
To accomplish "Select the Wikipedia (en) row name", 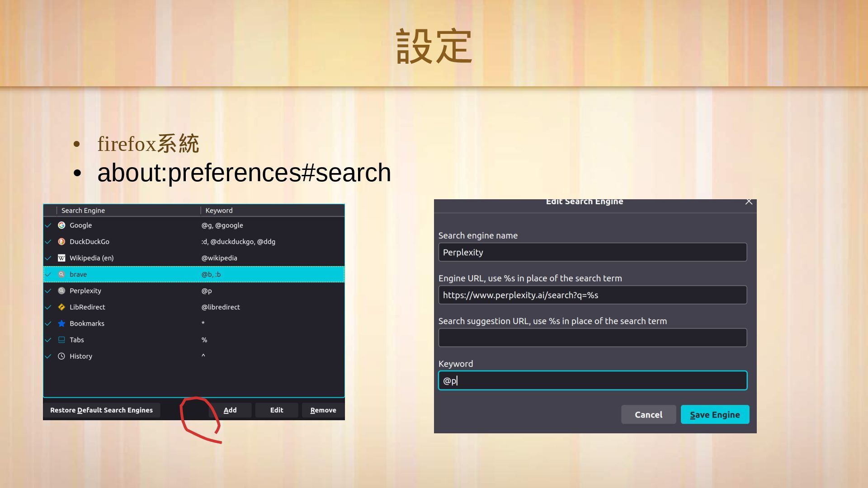I will click(x=92, y=258).
